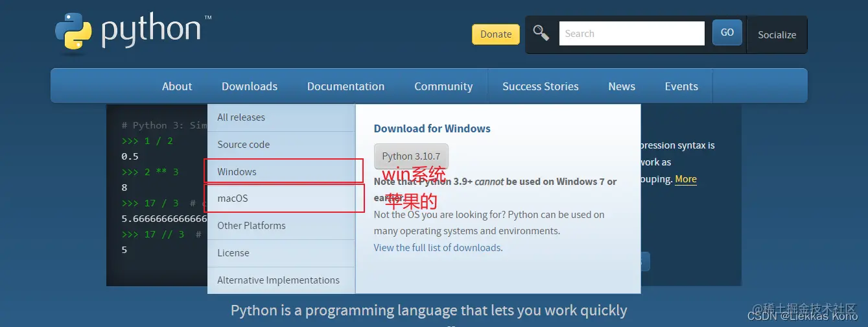This screenshot has width=868, height=327.
Task: Open the Events menu
Action: [x=681, y=86]
